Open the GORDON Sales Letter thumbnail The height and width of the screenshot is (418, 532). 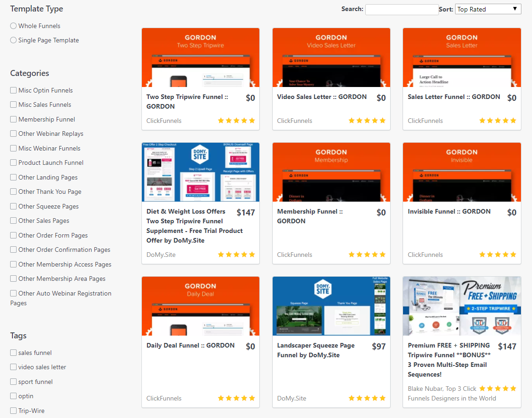pos(462,57)
